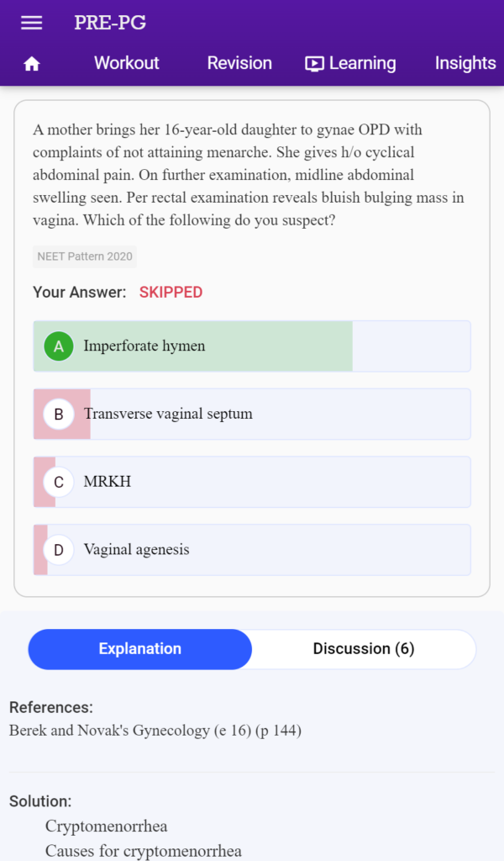The image size is (504, 861).
Task: Click the NEET Pattern 2020 tag
Action: coord(85,256)
